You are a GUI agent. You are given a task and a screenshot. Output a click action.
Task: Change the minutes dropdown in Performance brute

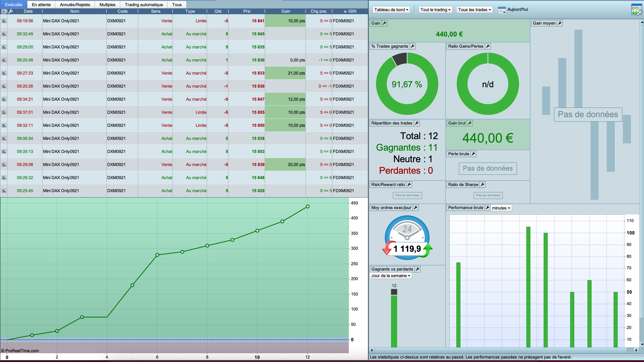[501, 208]
